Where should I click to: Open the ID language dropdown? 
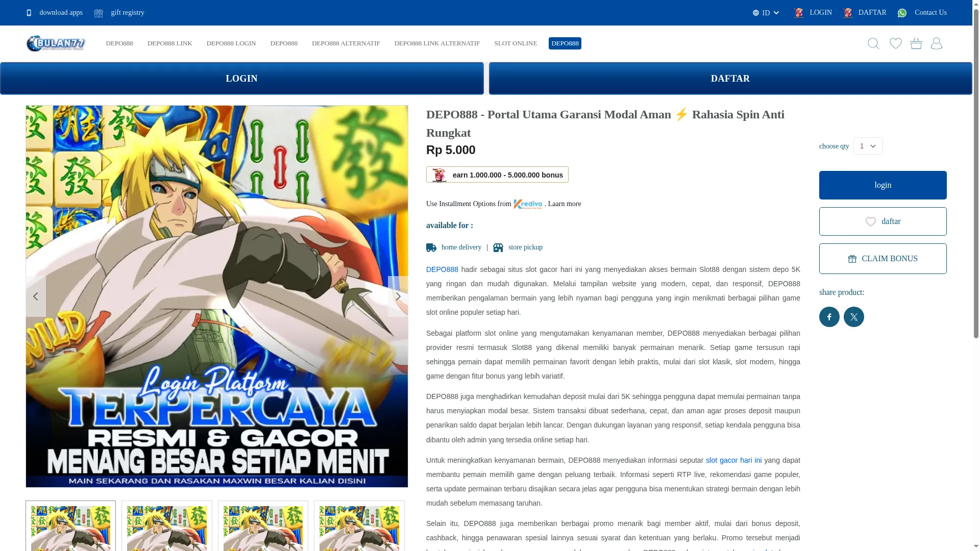click(x=766, y=13)
